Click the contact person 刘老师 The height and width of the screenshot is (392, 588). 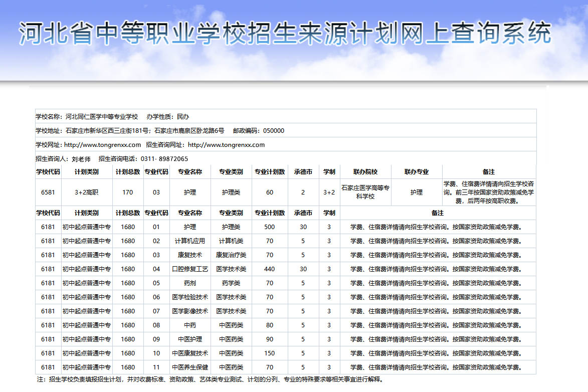pos(81,159)
